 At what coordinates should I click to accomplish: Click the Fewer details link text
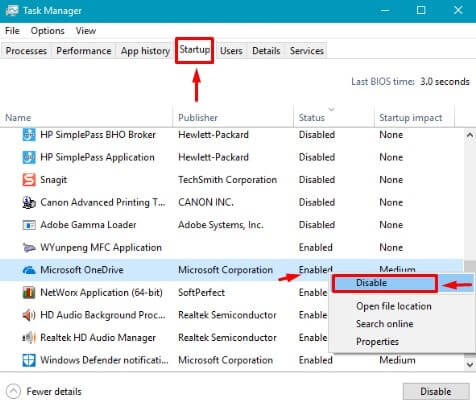tap(54, 392)
